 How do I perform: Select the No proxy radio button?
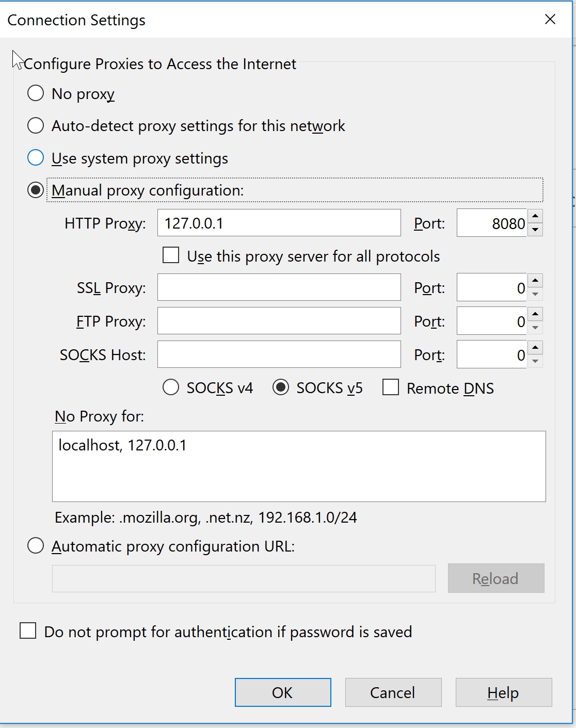[35, 93]
